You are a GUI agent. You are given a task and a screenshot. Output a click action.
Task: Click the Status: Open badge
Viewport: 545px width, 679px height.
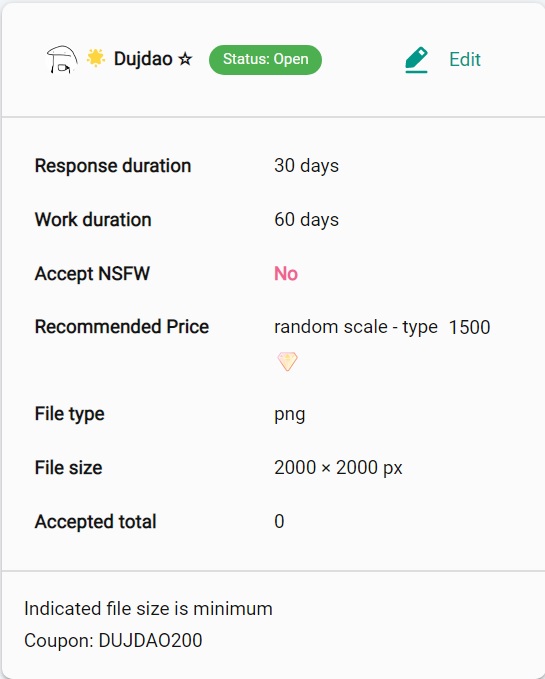pos(265,59)
